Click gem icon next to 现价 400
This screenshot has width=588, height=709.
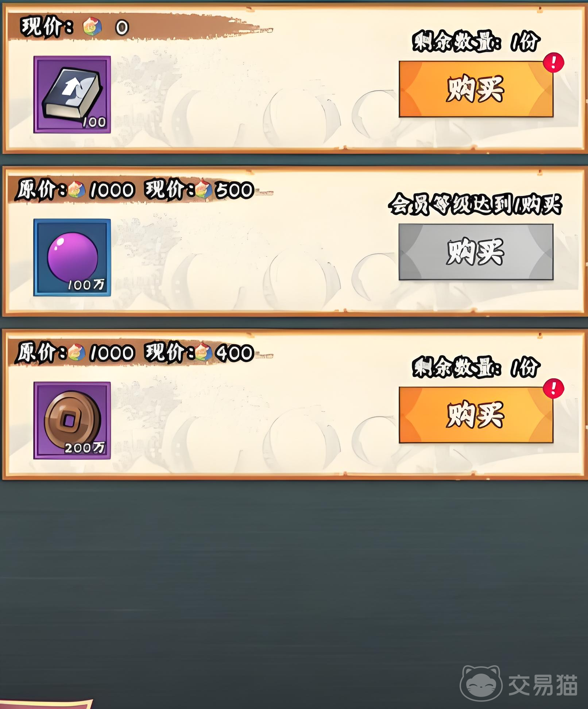[203, 353]
